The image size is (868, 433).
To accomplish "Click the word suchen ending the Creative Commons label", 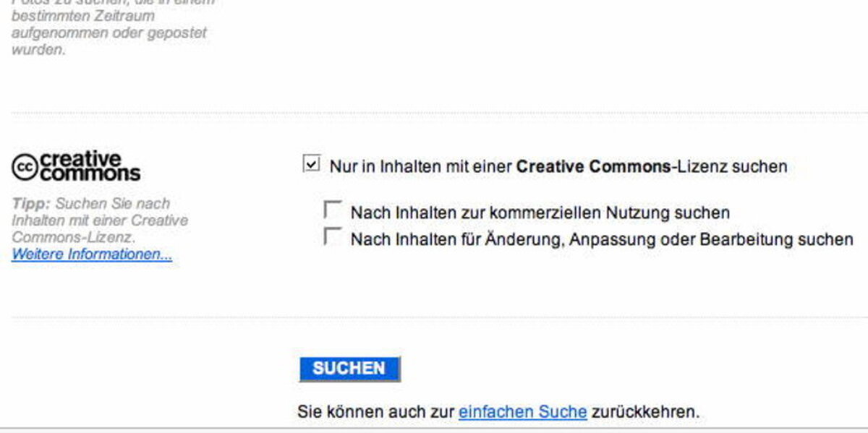I will click(x=759, y=166).
